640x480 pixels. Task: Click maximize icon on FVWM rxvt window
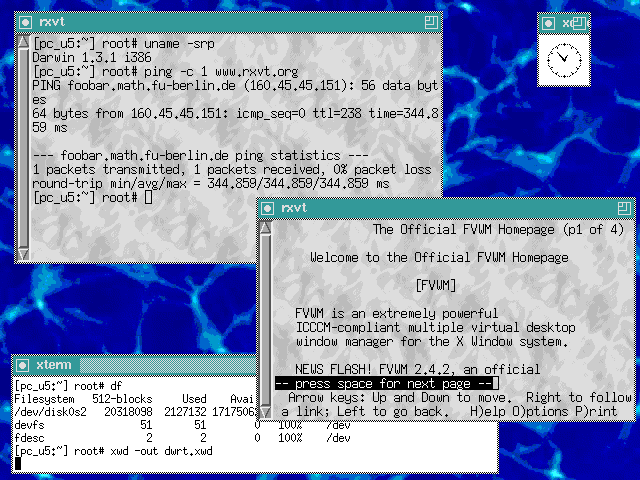click(x=624, y=209)
